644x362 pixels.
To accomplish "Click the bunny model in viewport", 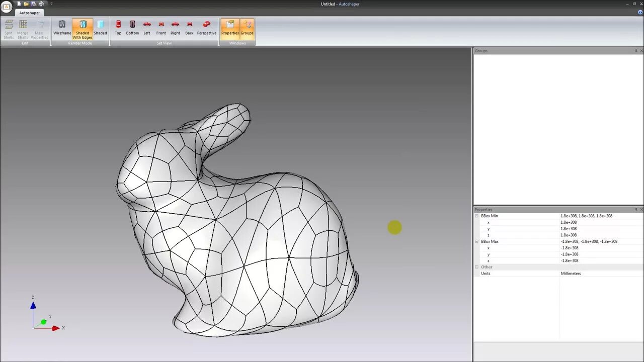I will click(236, 221).
